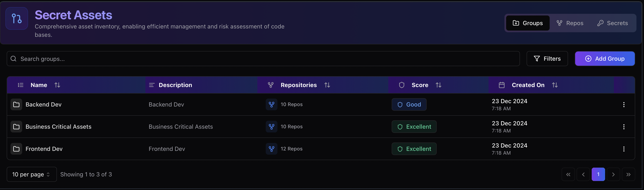Select page 1 in pagination
The image size is (644, 190).
tap(598, 174)
